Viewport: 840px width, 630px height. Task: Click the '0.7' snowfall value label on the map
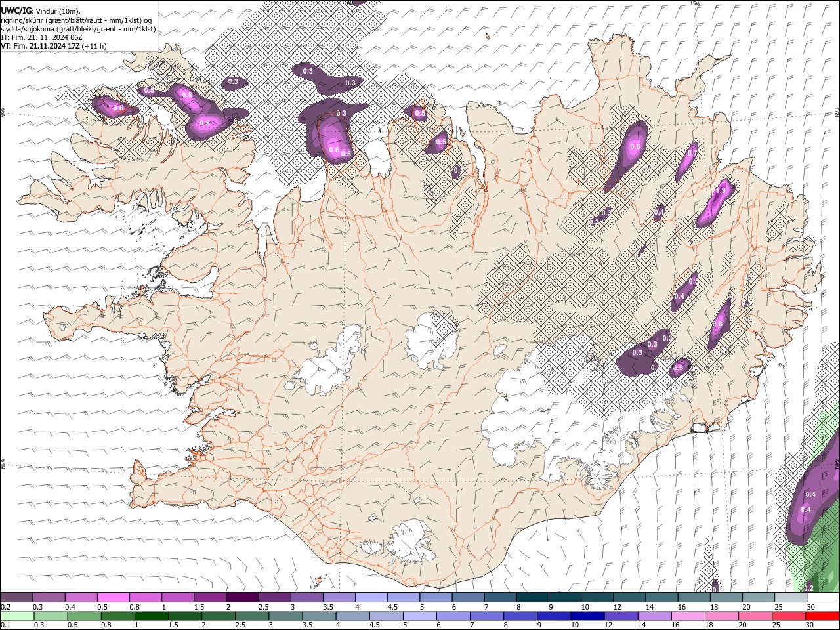pos(692,153)
